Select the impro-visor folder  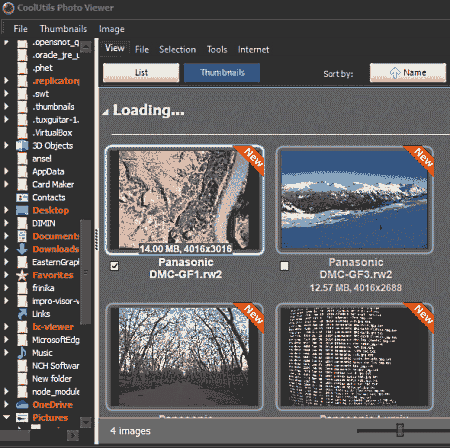56,301
